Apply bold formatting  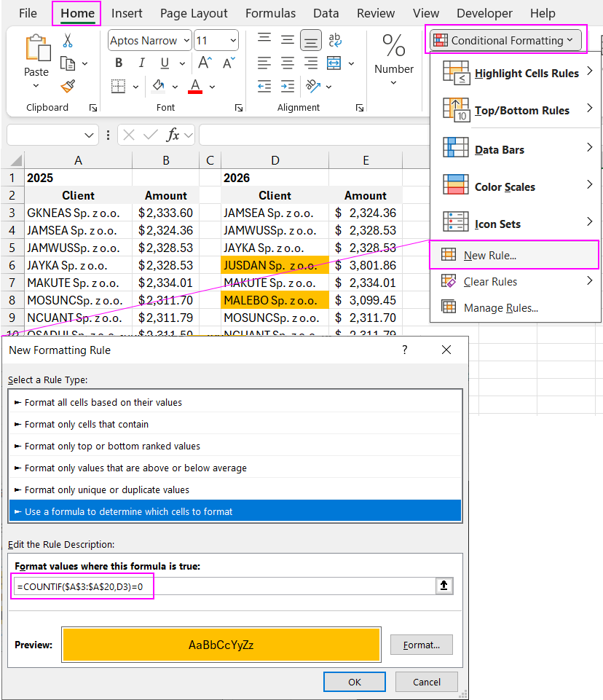click(118, 63)
